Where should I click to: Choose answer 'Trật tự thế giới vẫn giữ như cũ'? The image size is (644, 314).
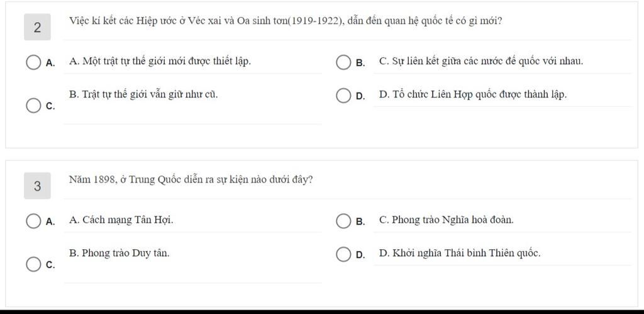pyautogui.click(x=143, y=94)
